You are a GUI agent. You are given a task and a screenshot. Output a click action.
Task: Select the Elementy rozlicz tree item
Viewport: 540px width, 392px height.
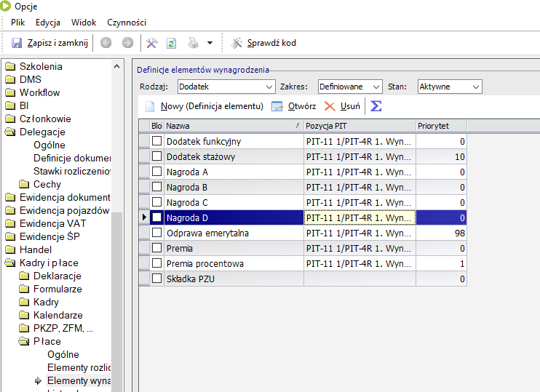(x=79, y=367)
